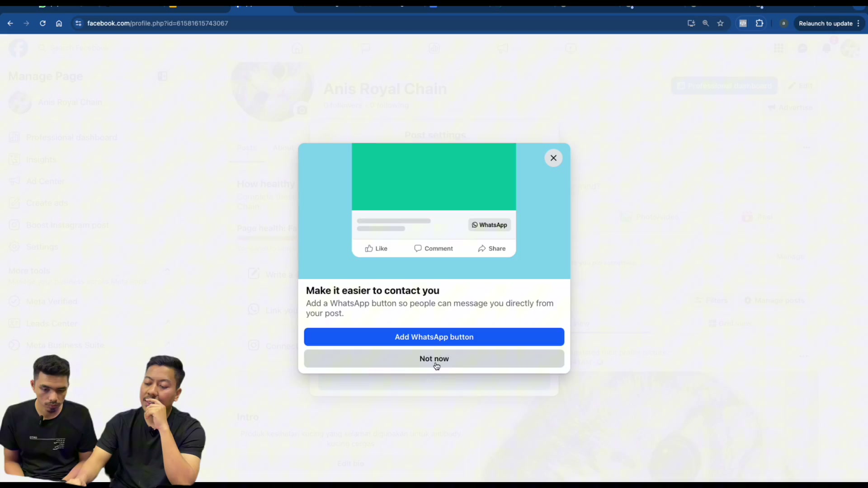Screen dimensions: 868x488
Task: Open the Chrome profile avatar
Action: point(784,23)
